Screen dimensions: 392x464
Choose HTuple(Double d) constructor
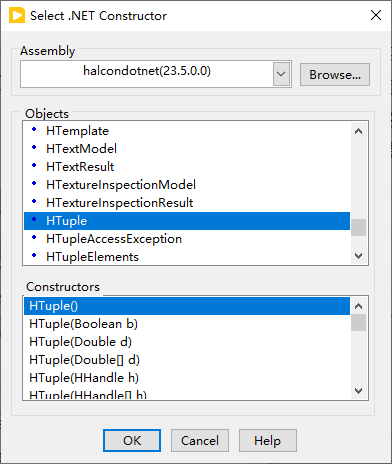(x=187, y=342)
